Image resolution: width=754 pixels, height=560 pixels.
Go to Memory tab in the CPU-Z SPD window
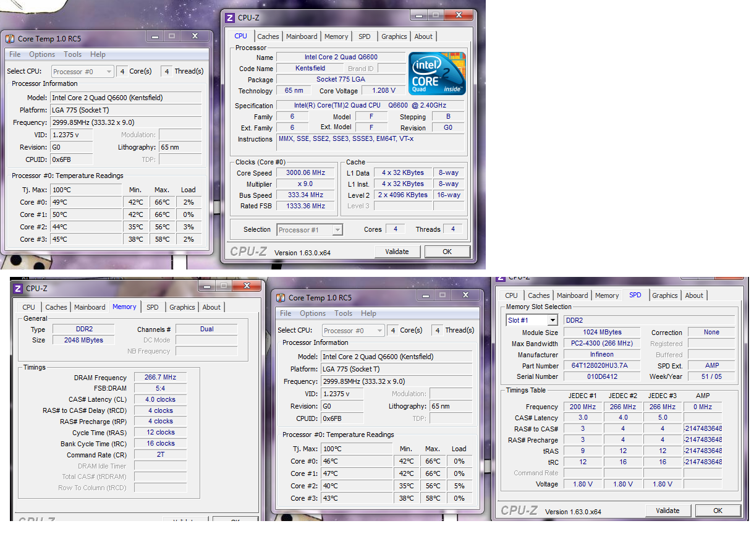[607, 295]
